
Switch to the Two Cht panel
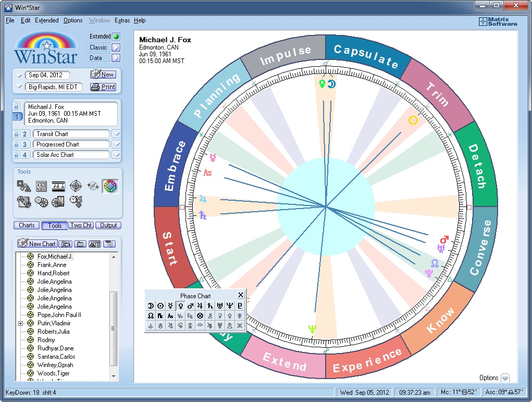pyautogui.click(x=81, y=225)
